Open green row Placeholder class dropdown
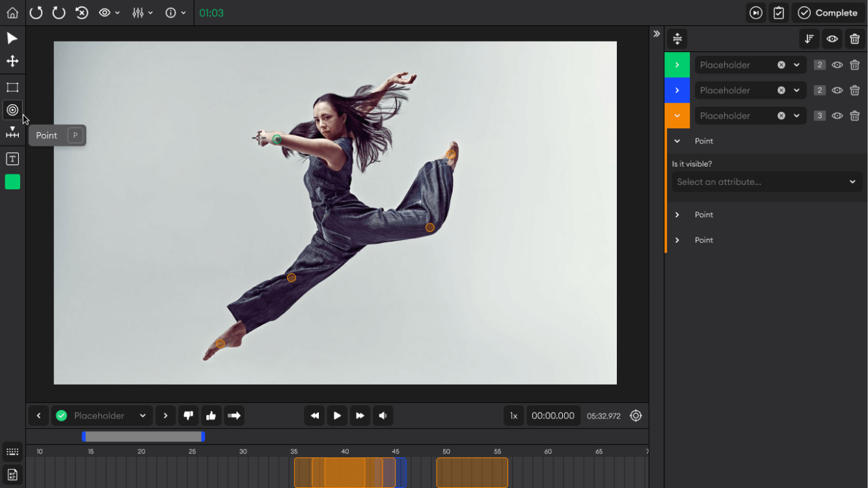Image resolution: width=868 pixels, height=488 pixels. coord(796,65)
